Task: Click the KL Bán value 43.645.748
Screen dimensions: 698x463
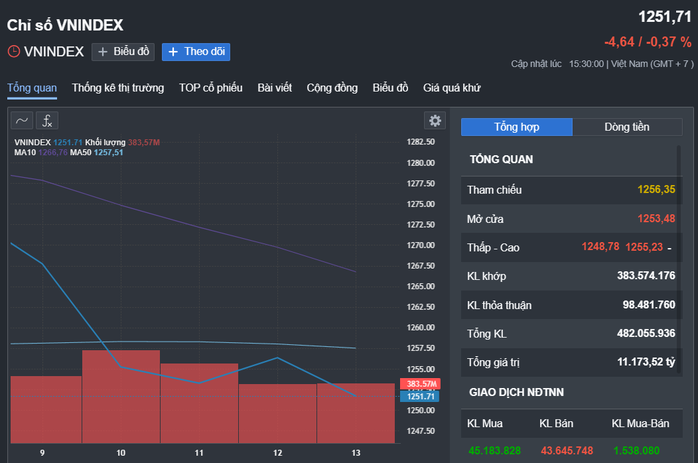Action: (567, 451)
